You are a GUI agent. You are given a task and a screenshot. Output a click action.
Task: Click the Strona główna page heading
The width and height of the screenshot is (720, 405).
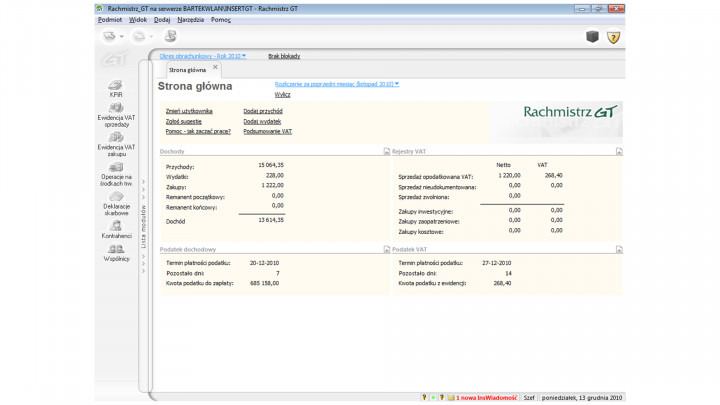click(x=195, y=86)
